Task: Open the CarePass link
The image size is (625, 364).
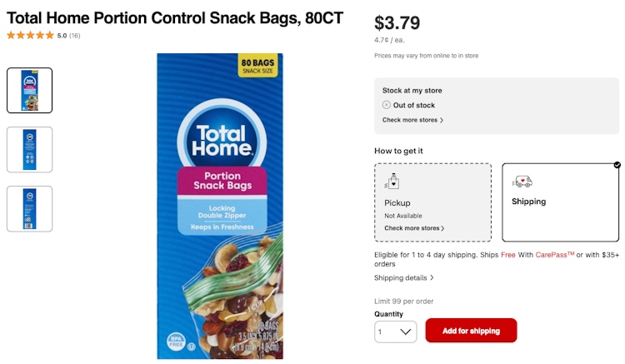Action: point(555,255)
